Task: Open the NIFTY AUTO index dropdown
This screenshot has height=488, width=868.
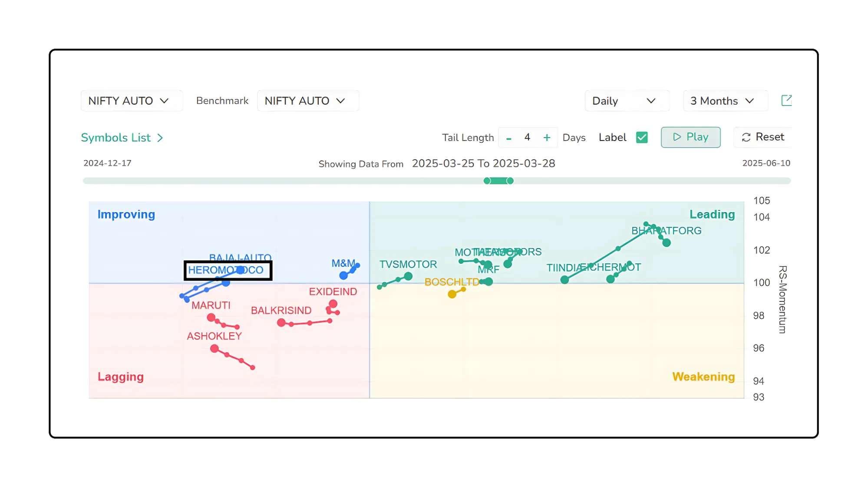Action: (x=129, y=101)
